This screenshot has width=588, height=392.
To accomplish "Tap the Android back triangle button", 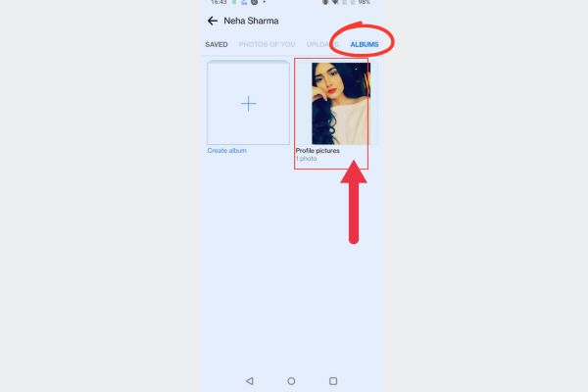I will pyautogui.click(x=250, y=381).
